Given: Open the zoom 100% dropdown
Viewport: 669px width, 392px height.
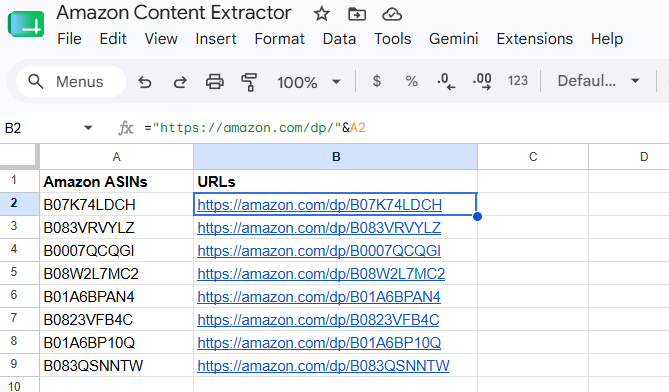Looking at the screenshot, I should click(x=308, y=82).
